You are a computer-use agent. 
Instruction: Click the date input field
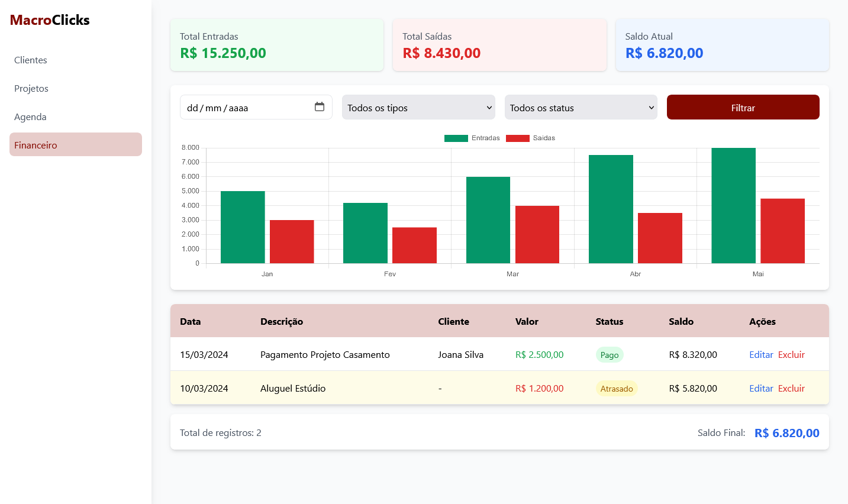(x=243, y=108)
